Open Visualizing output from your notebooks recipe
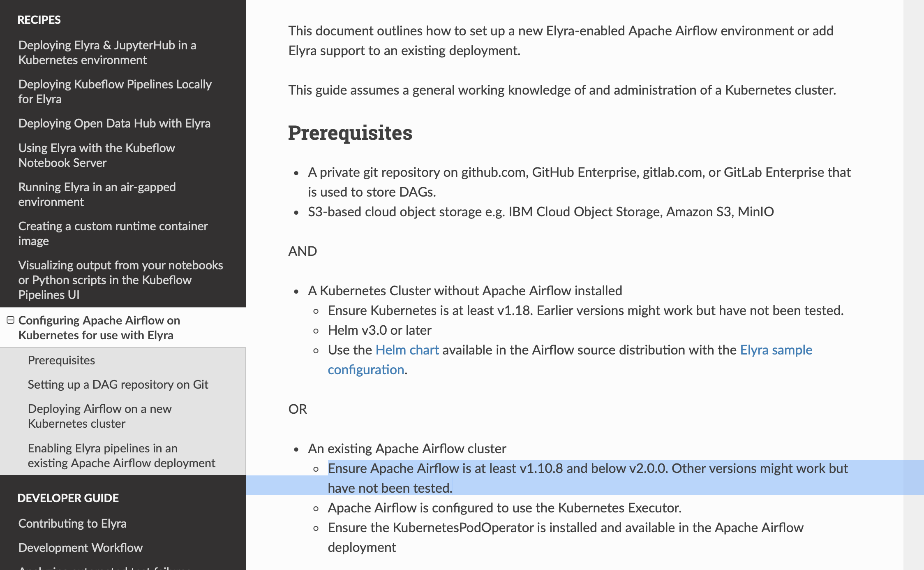 (120, 280)
